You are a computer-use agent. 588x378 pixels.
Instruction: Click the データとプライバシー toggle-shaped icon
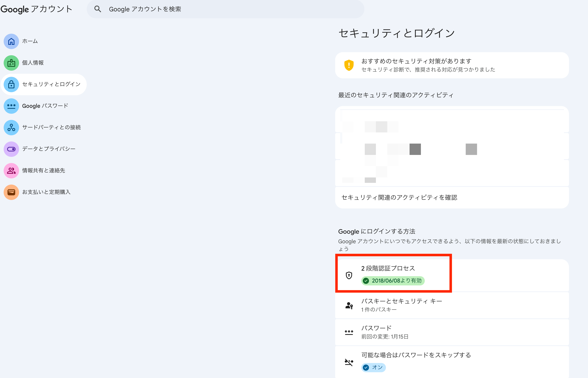coord(11,149)
